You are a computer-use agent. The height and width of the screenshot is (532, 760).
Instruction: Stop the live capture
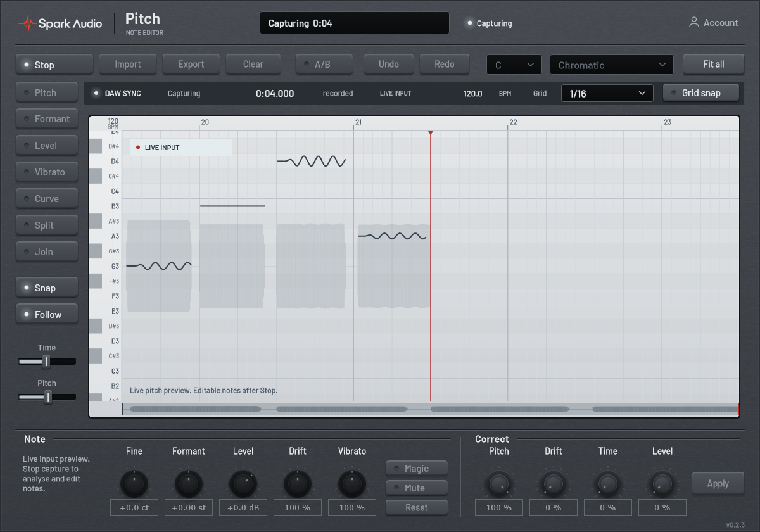[x=54, y=65]
